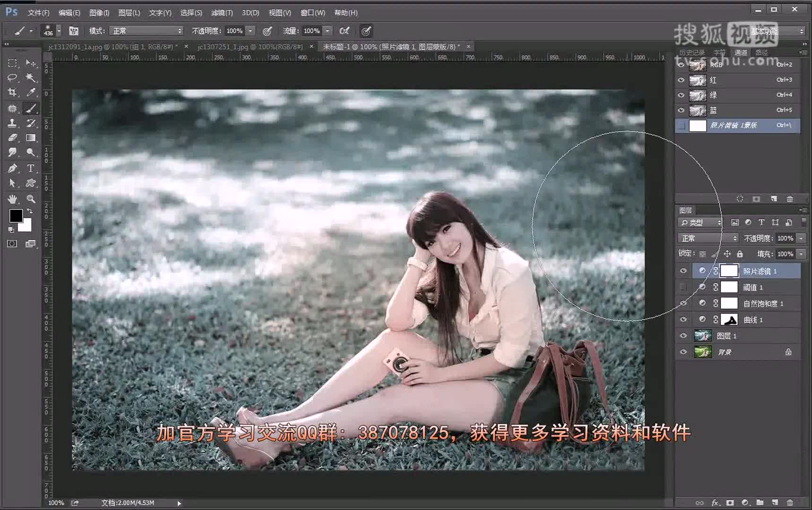Select the Clone Stamp tool

[x=12, y=123]
